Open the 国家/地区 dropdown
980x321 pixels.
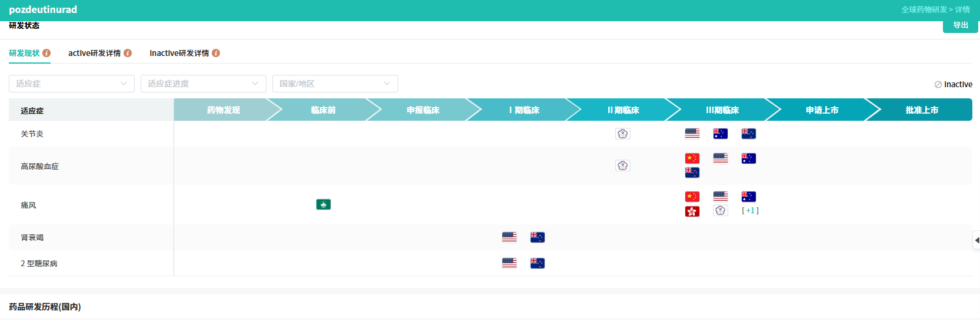(335, 84)
